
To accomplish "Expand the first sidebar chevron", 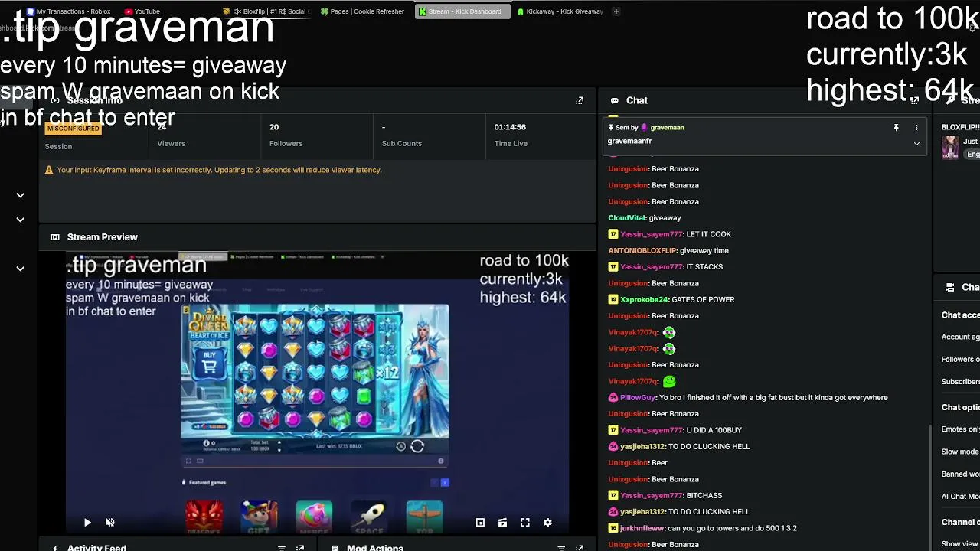I will pyautogui.click(x=21, y=195).
